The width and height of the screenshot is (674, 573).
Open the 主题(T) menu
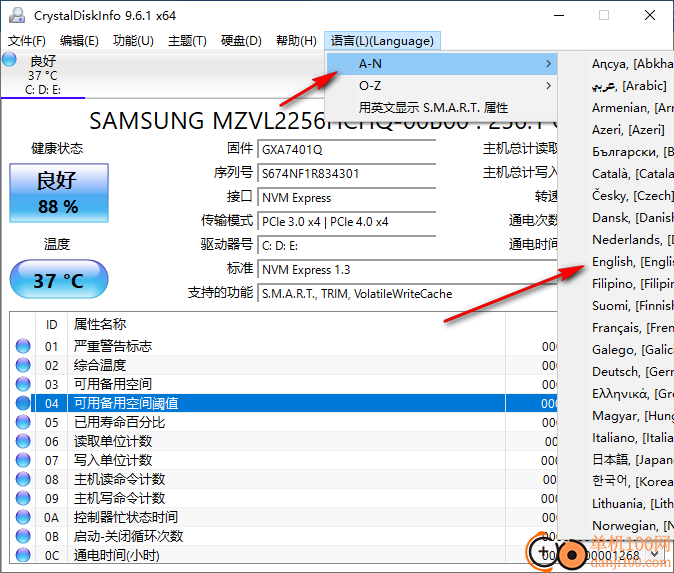pyautogui.click(x=187, y=41)
